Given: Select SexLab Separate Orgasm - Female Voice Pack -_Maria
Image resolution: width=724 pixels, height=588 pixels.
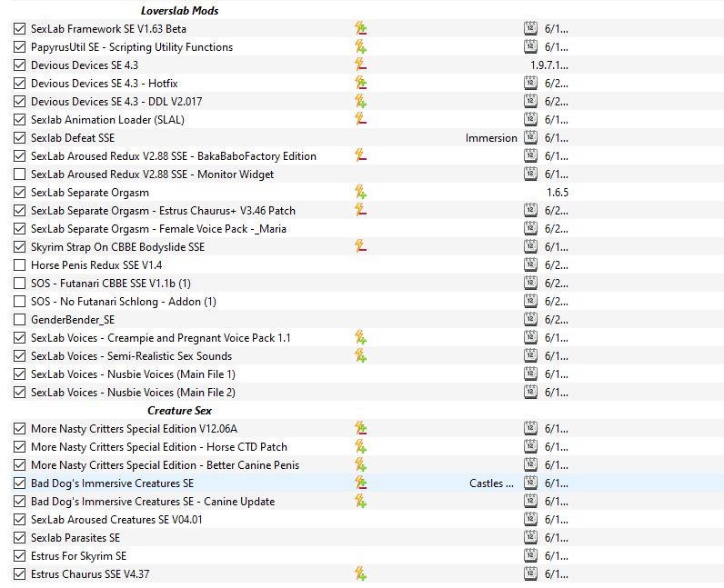Looking at the screenshot, I should (158, 229).
